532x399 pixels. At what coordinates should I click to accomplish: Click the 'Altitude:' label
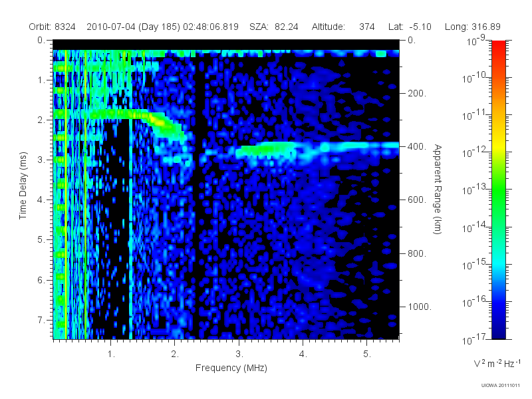[328, 27]
